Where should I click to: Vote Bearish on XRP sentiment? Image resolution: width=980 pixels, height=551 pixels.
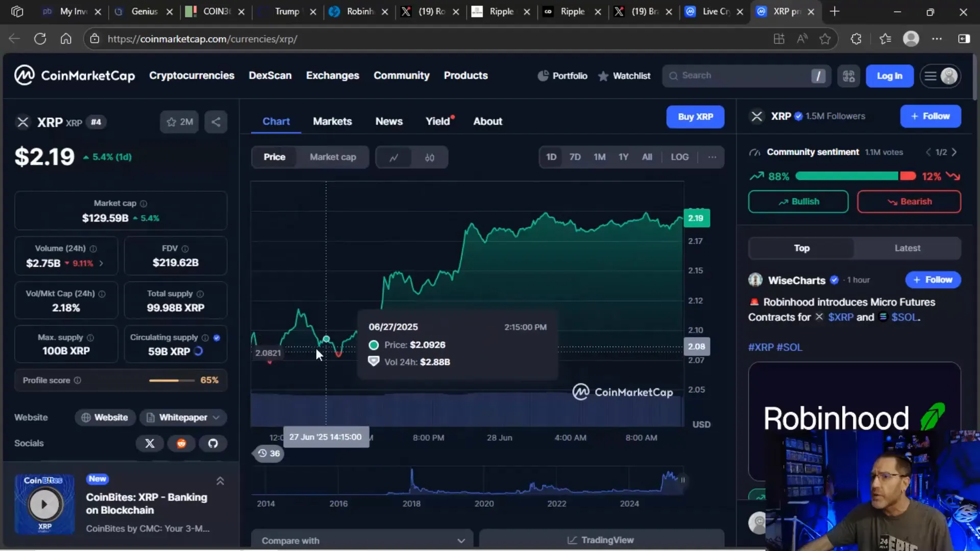(x=909, y=202)
